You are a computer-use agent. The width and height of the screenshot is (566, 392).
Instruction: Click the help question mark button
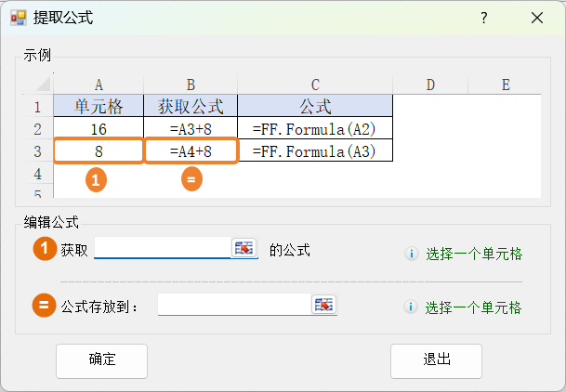pyautogui.click(x=483, y=18)
